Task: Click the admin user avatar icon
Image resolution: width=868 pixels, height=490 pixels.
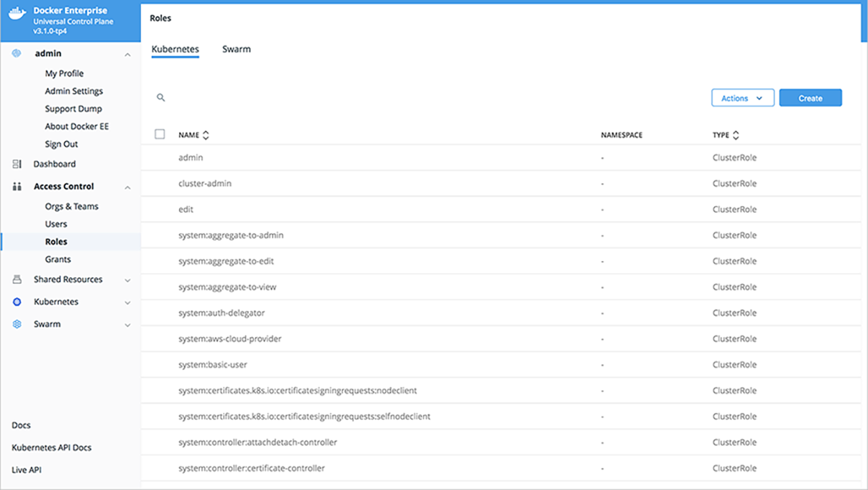Action: pyautogui.click(x=17, y=54)
